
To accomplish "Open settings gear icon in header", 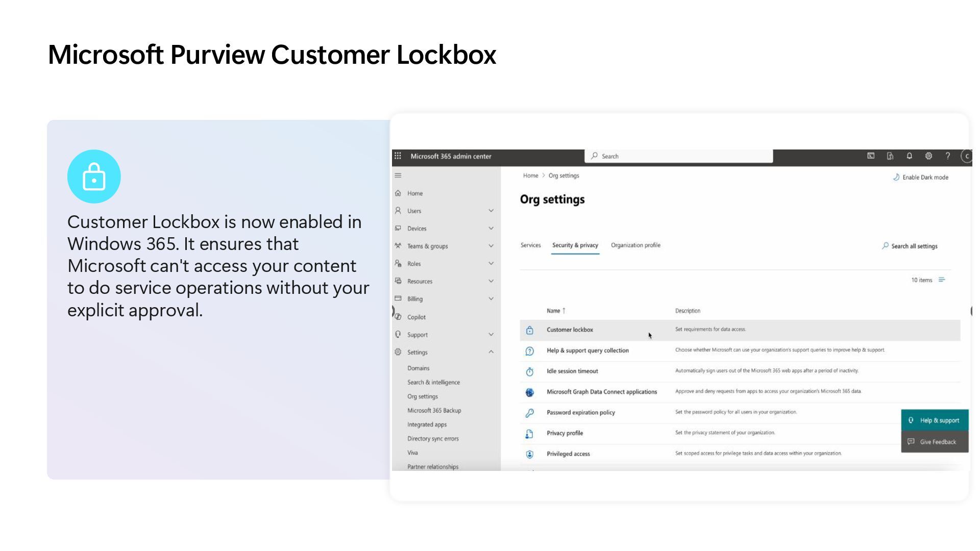I will click(x=928, y=156).
